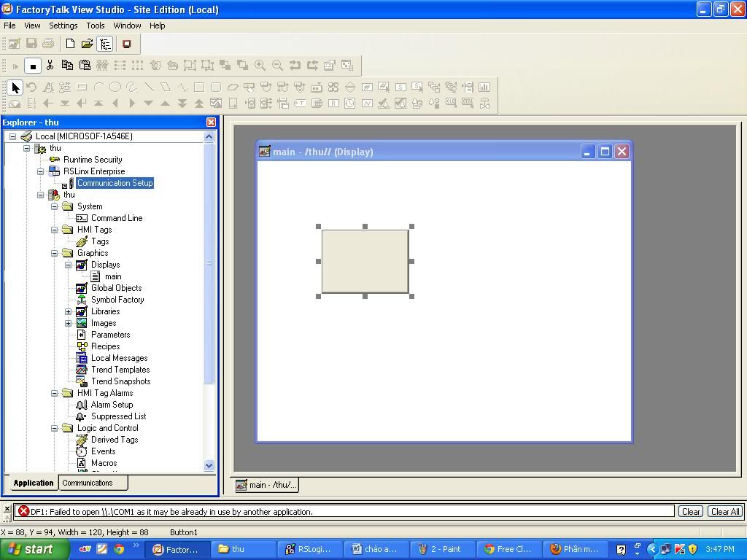747x560 pixels.
Task: Click the New file icon
Action: coord(70,44)
